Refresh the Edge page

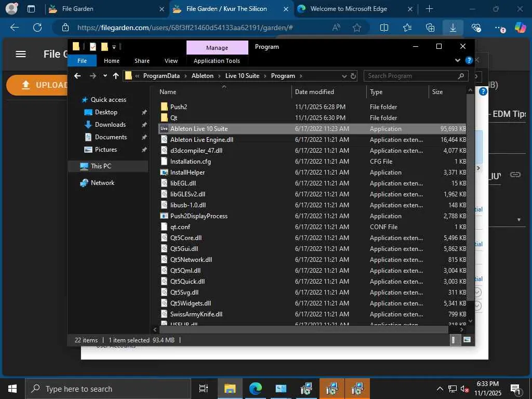click(37, 28)
